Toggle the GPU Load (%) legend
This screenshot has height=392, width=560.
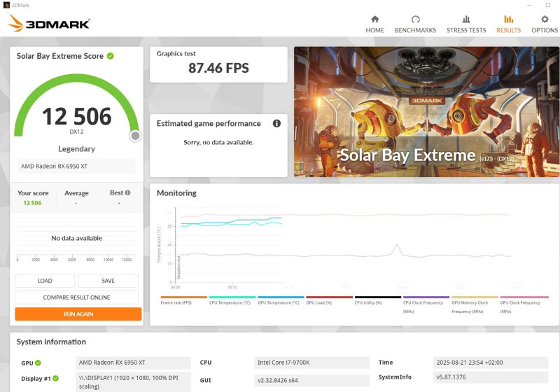(329, 300)
